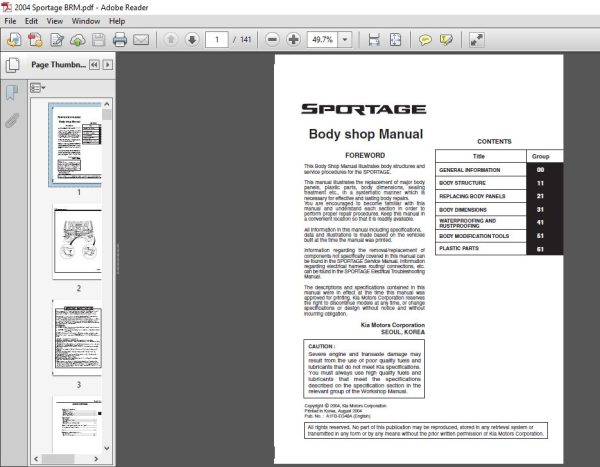Collapse the navigation pane with double-arrow button
The image size is (600, 467).
94,65
